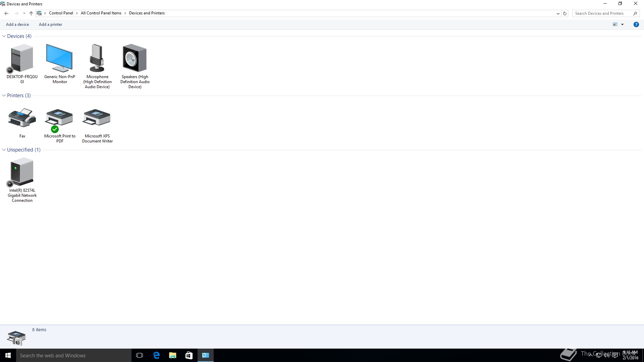This screenshot has width=644, height=362.
Task: Open the view options dropdown arrow
Action: [622, 24]
